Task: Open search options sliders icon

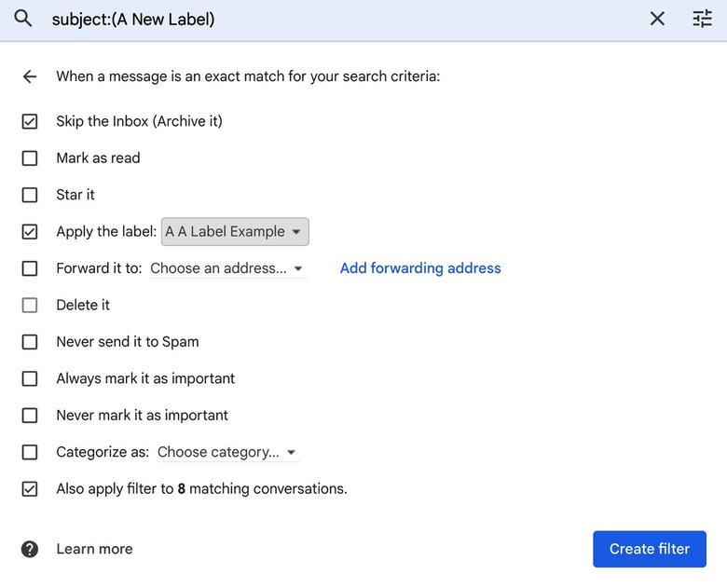Action: pyautogui.click(x=702, y=19)
